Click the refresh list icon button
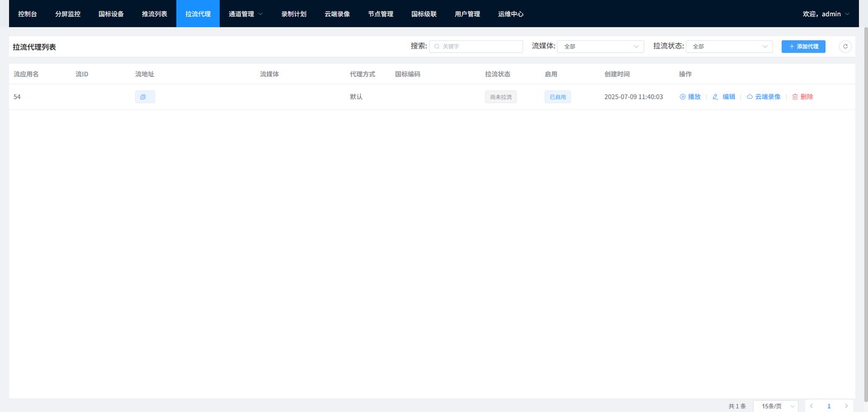Viewport: 868px width, 412px height. tap(845, 47)
